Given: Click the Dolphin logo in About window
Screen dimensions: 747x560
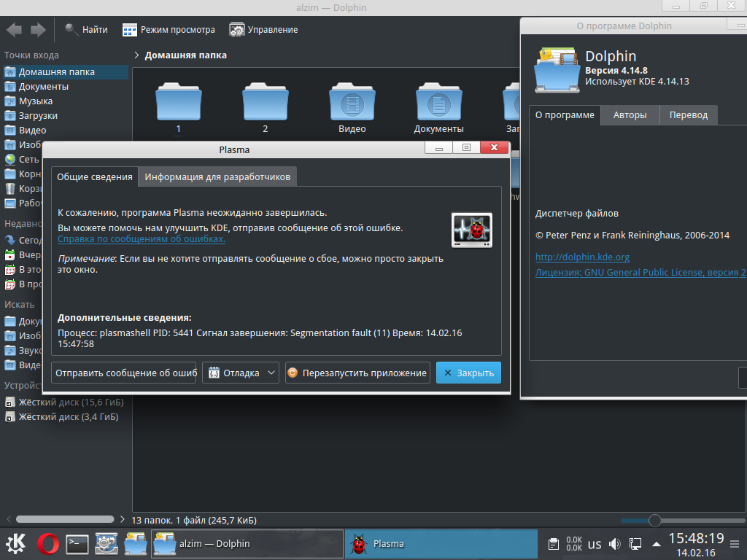Looking at the screenshot, I should point(557,69).
